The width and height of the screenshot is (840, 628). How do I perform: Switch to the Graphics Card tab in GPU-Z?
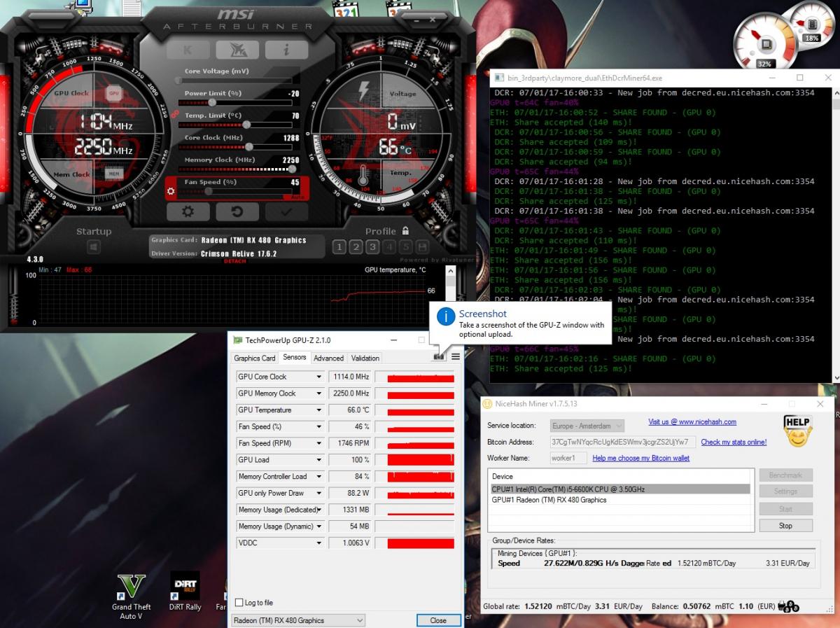[x=255, y=358]
